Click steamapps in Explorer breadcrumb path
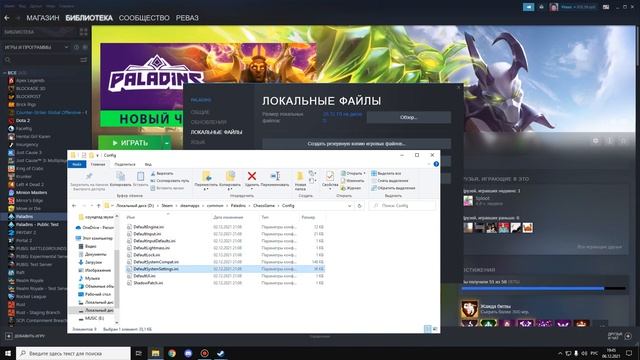The width and height of the screenshot is (640, 360). 190,206
